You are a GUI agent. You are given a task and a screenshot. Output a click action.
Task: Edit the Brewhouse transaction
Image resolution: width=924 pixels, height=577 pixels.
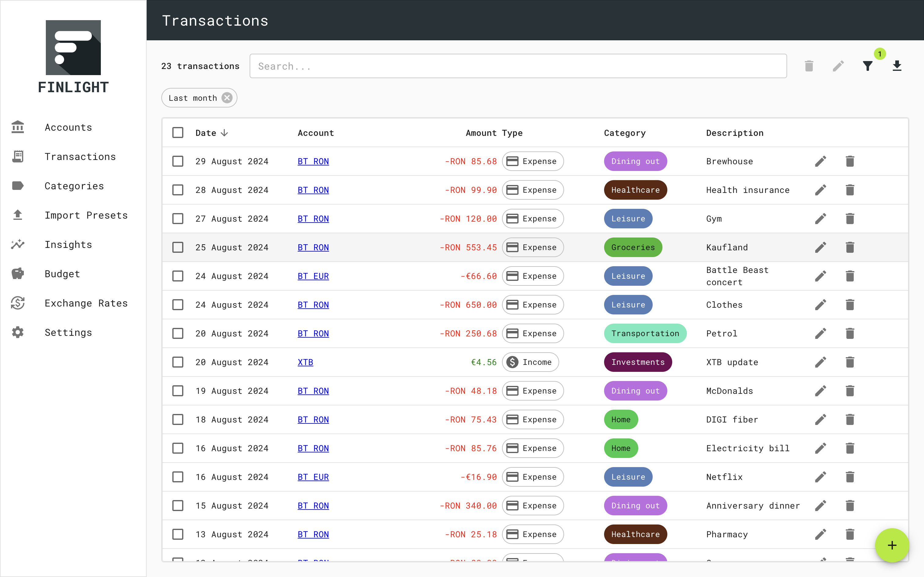click(x=820, y=161)
